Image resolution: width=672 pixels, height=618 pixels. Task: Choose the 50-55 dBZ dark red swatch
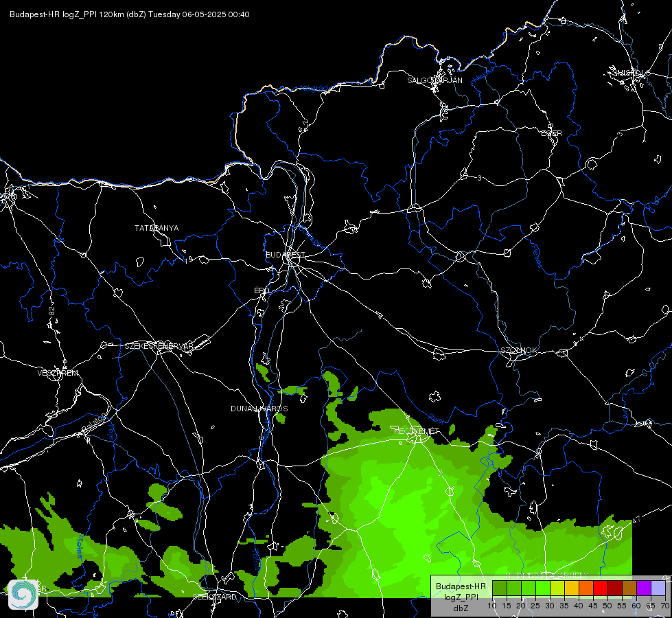click(x=614, y=588)
